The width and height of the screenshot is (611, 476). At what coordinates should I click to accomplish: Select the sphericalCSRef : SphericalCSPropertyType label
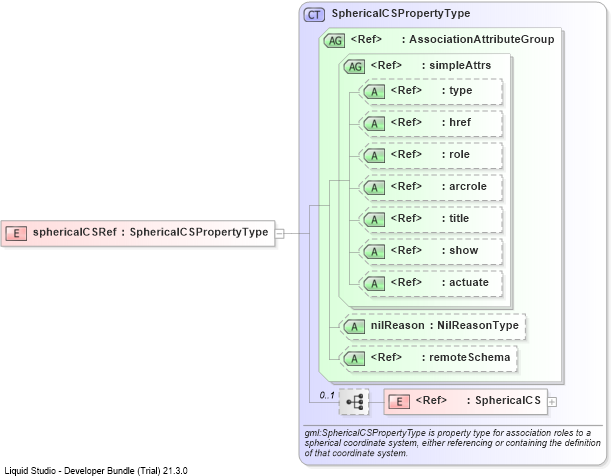click(150, 232)
